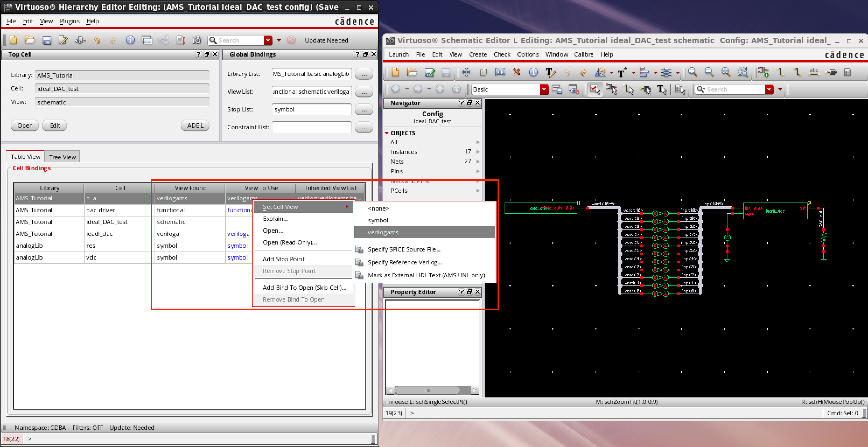Viewport: 868px width, 447px height.
Task: Click the Zoom to Selected icon
Action: coord(742,72)
